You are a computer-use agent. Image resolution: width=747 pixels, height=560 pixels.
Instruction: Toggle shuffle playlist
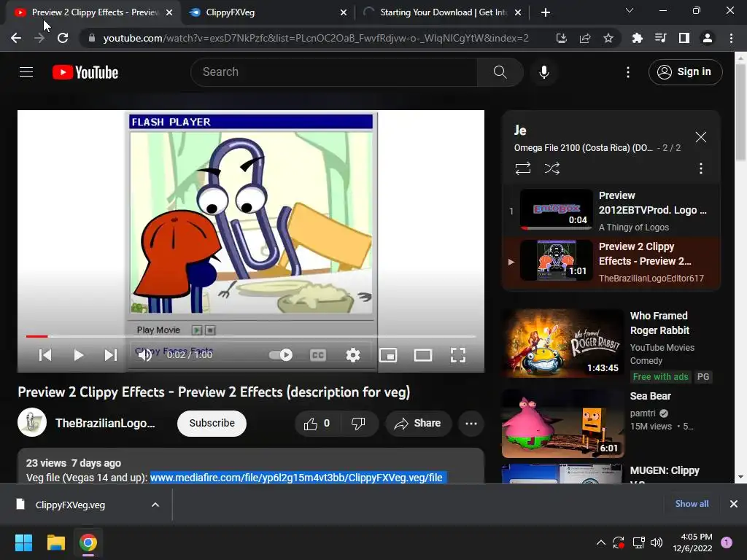tap(551, 168)
